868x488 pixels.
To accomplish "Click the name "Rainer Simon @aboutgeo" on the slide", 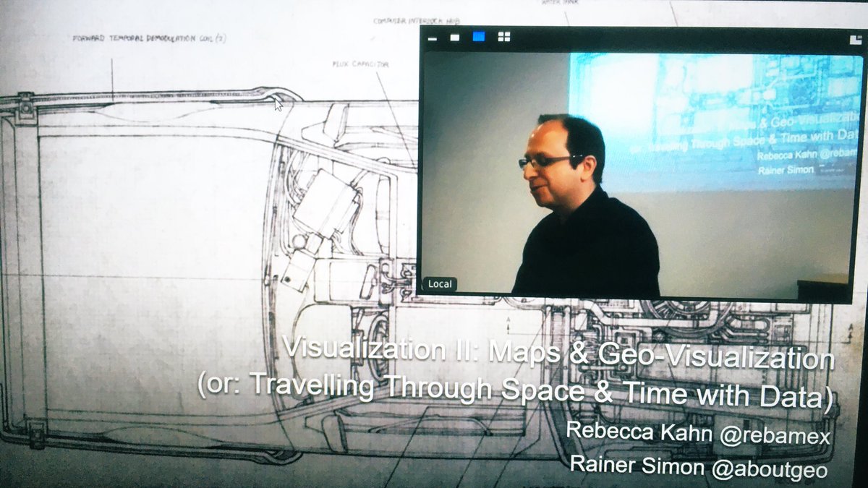I will pyautogui.click(x=698, y=466).
